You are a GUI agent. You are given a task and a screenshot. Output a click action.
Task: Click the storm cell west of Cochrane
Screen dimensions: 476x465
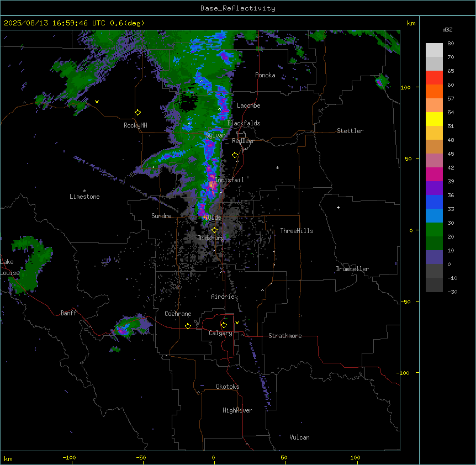[x=131, y=326]
